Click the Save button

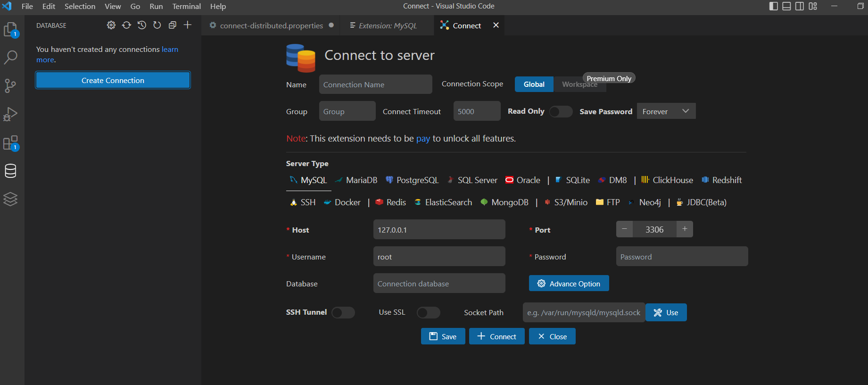443,336
